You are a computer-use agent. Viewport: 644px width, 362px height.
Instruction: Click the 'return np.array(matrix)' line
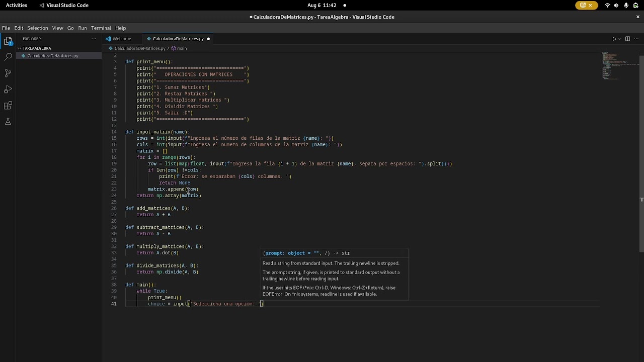pyautogui.click(x=169, y=196)
